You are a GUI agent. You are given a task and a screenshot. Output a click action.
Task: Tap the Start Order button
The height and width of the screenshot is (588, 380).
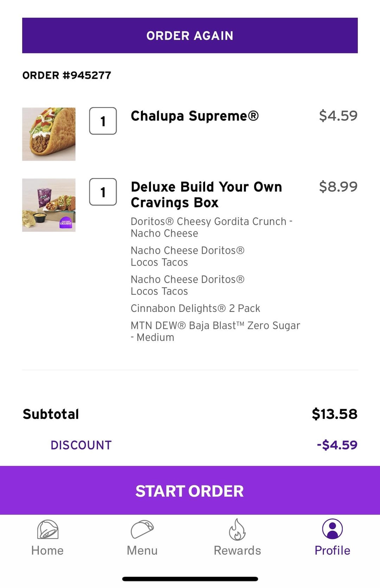click(190, 491)
